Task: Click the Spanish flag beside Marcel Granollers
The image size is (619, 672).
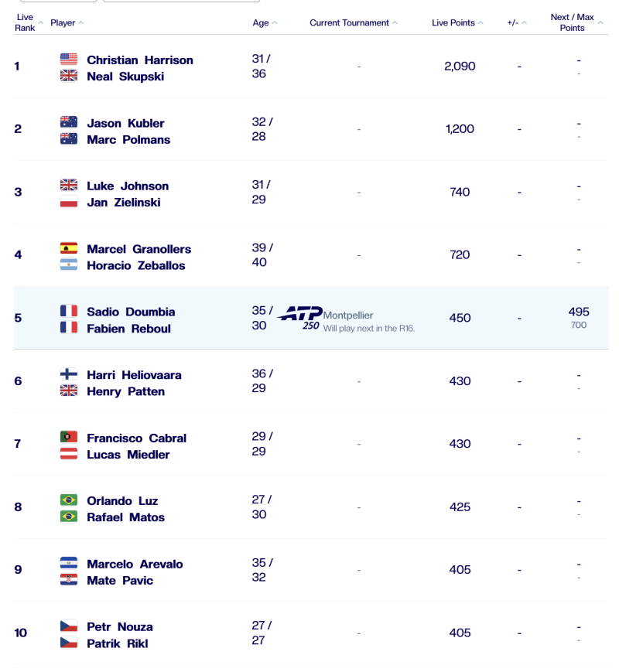Action: point(69,249)
